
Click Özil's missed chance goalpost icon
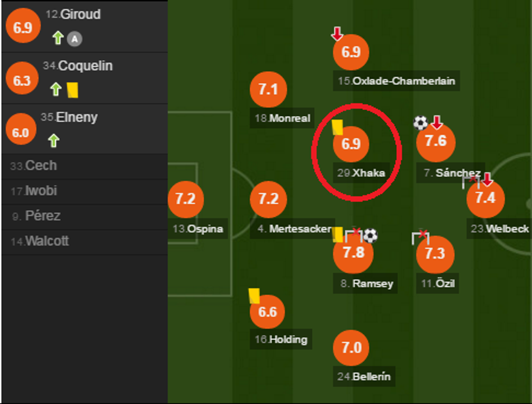coord(421,237)
